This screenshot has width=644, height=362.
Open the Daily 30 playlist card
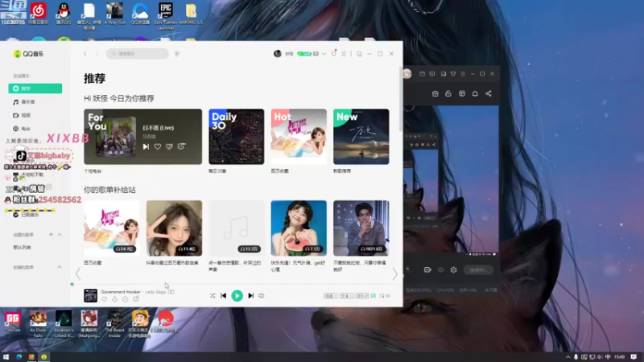tap(236, 137)
